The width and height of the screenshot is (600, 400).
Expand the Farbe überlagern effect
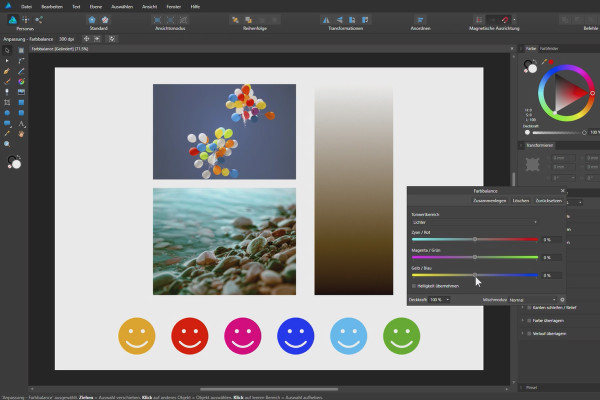(x=523, y=320)
